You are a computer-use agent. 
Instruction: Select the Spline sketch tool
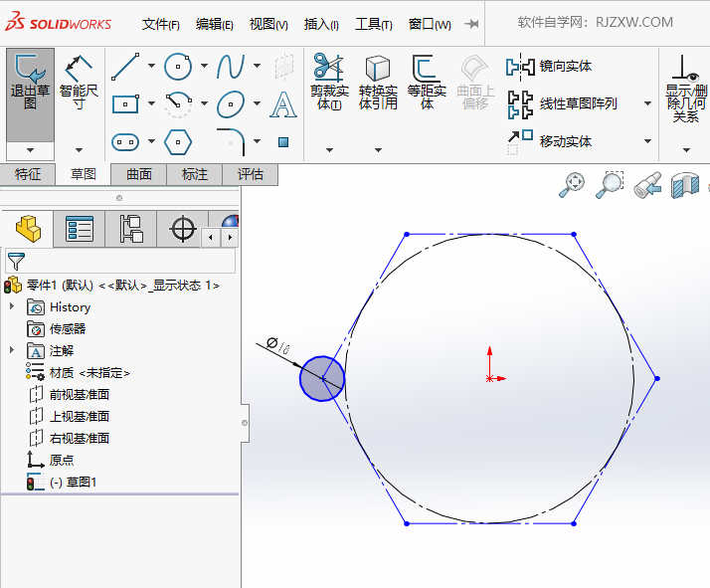coord(231,67)
